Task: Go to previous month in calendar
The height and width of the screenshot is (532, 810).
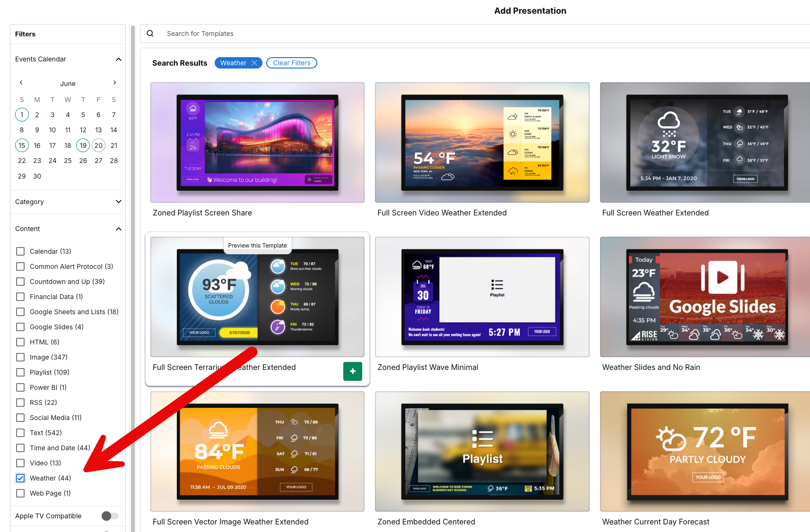Action: click(x=21, y=83)
